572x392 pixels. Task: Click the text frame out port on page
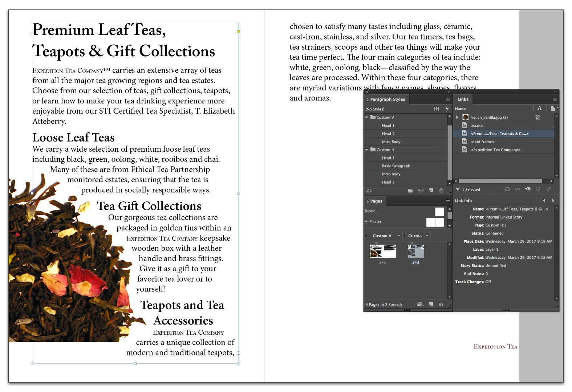click(238, 353)
